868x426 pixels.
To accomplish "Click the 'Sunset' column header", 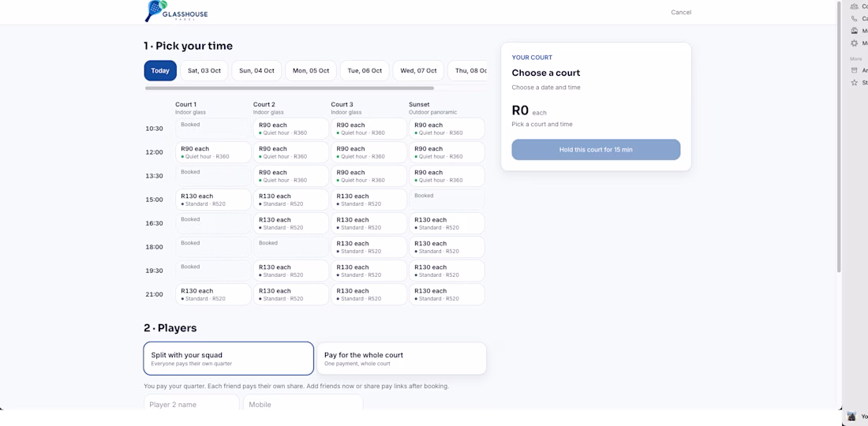I will coord(419,105).
